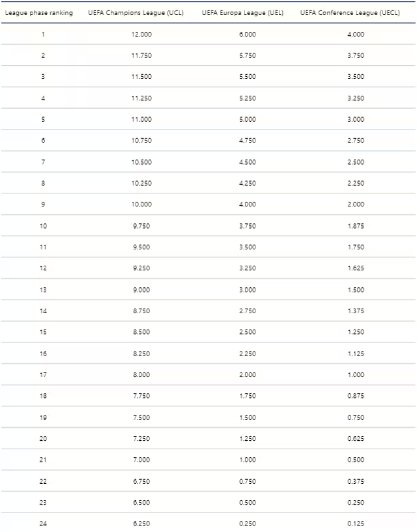Click the League phase ranking column header
417x532 pixels.
(x=38, y=13)
